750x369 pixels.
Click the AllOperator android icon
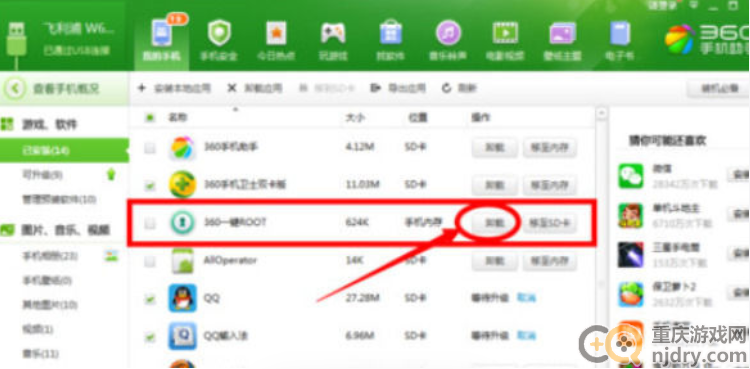pyautogui.click(x=182, y=261)
